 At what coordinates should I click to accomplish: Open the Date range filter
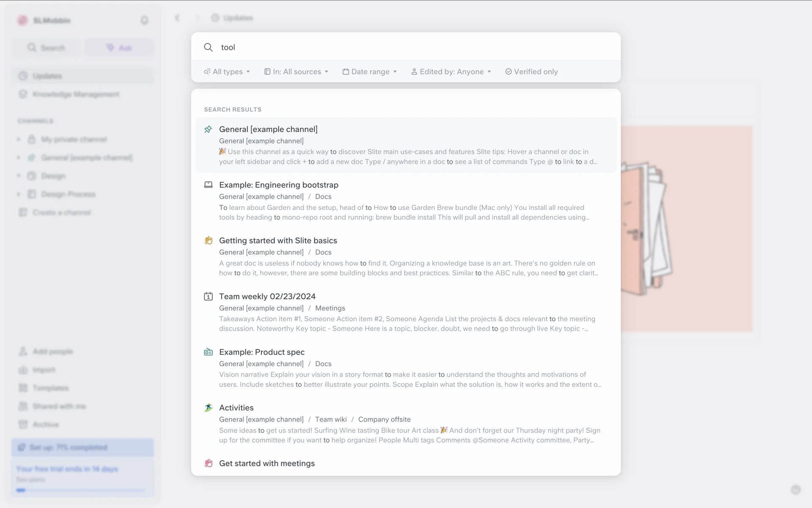tap(370, 72)
